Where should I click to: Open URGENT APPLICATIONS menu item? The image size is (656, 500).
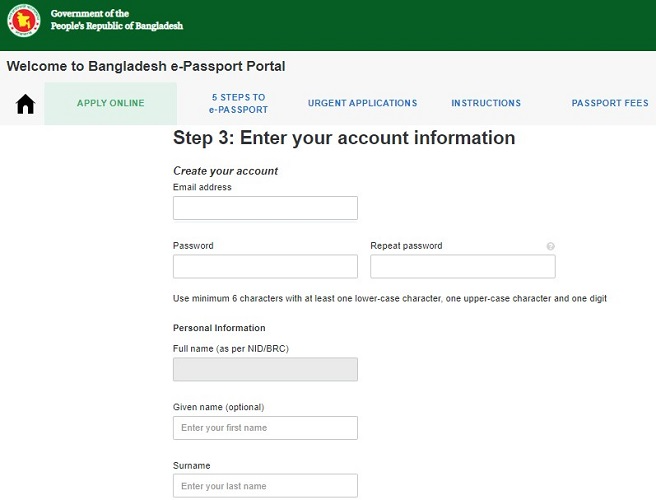pos(362,103)
